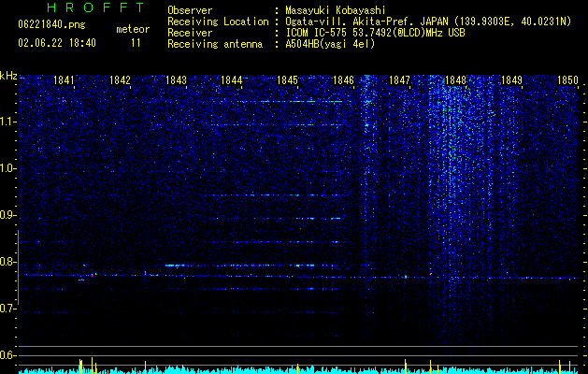Image resolution: width=588 pixels, height=374 pixels.
Task: Click the 1843 time marker
Action: pyautogui.click(x=176, y=80)
